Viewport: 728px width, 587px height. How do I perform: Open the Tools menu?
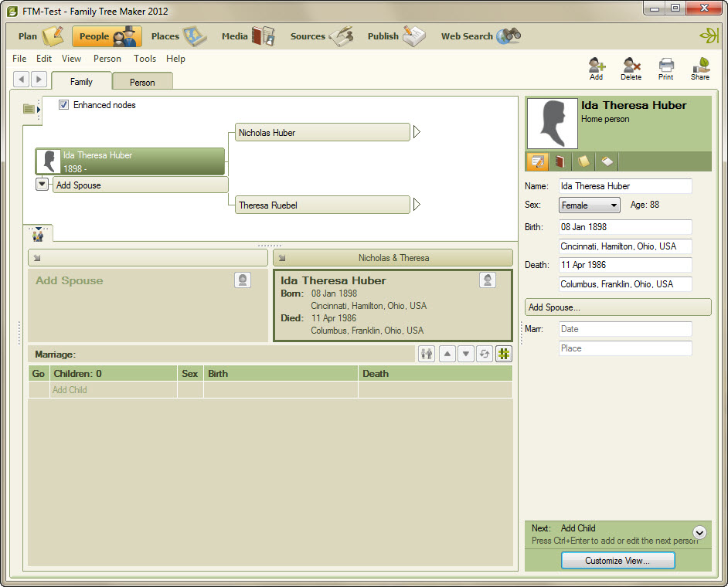point(145,59)
